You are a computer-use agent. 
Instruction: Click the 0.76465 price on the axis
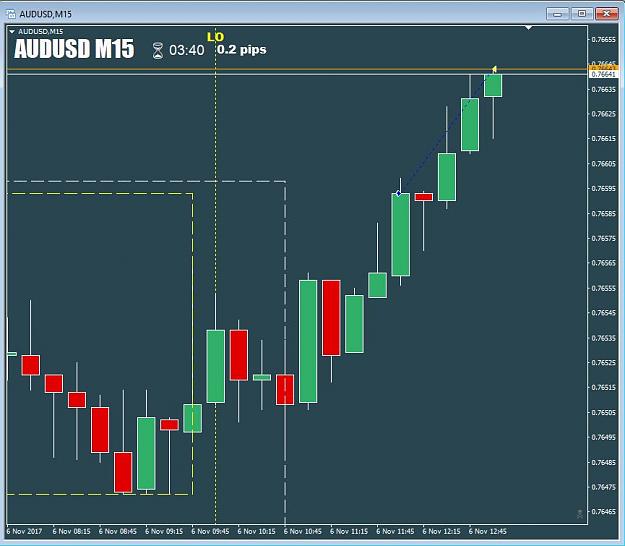603,512
